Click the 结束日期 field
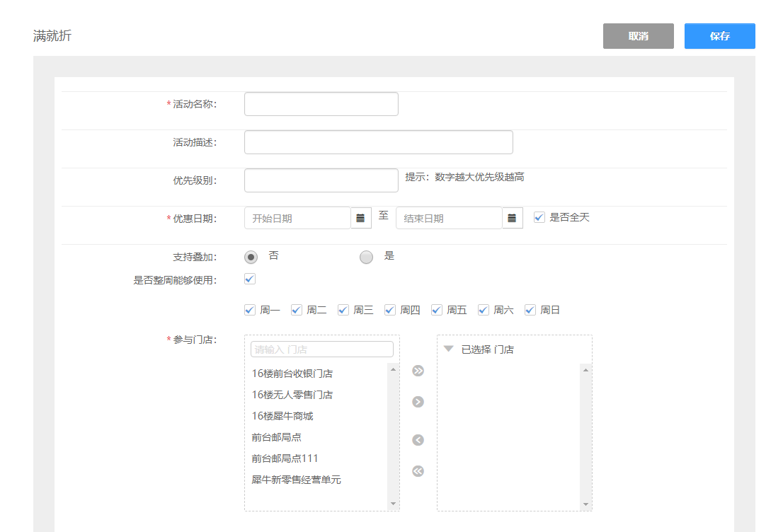This screenshot has width=783, height=532. click(449, 218)
